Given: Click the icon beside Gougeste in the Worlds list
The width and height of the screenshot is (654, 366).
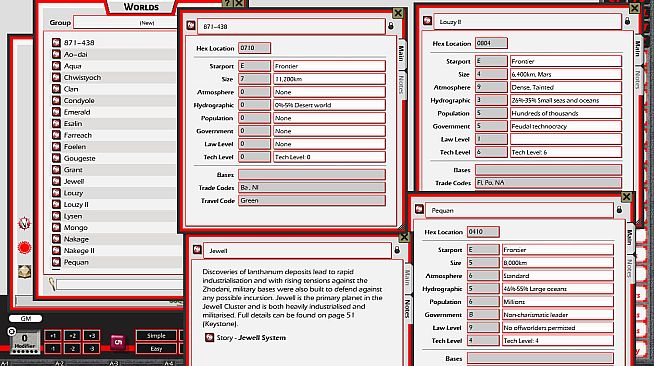Looking at the screenshot, I should point(56,158).
